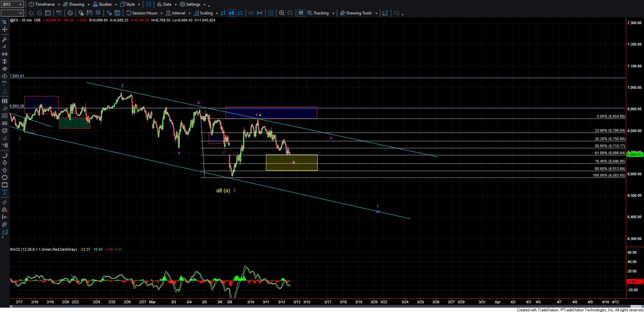
Task: Select the horizontal extension arrow tool
Action: click(x=5, y=54)
